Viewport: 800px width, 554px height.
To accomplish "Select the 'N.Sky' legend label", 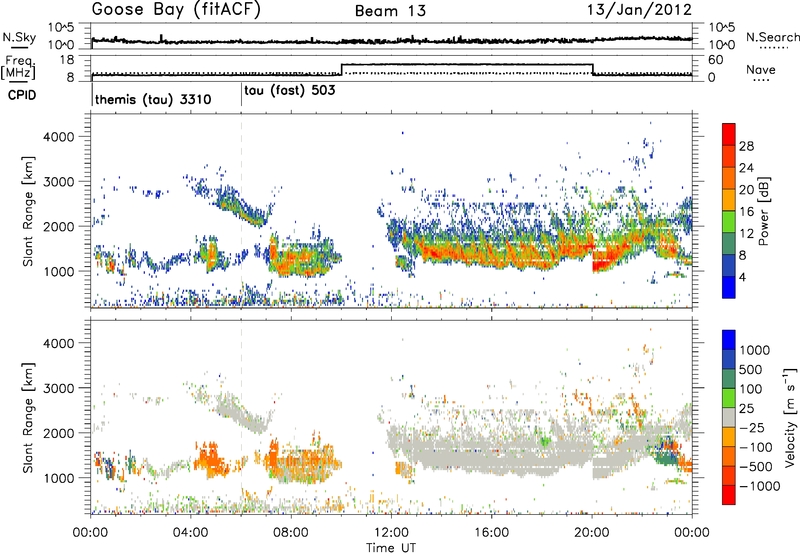I will [x=19, y=37].
